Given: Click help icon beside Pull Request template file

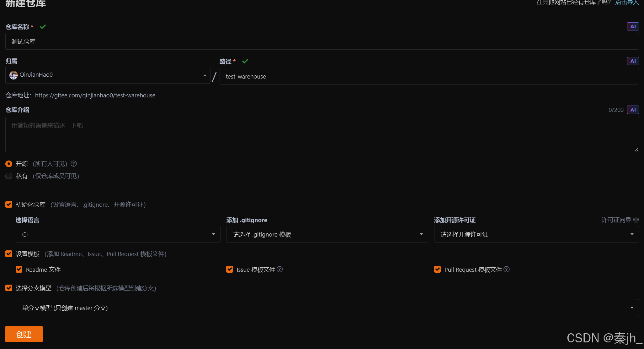Looking at the screenshot, I should (x=507, y=269).
